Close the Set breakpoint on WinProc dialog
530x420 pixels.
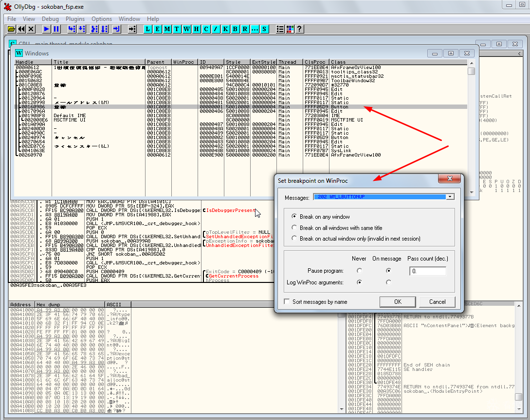(450, 178)
